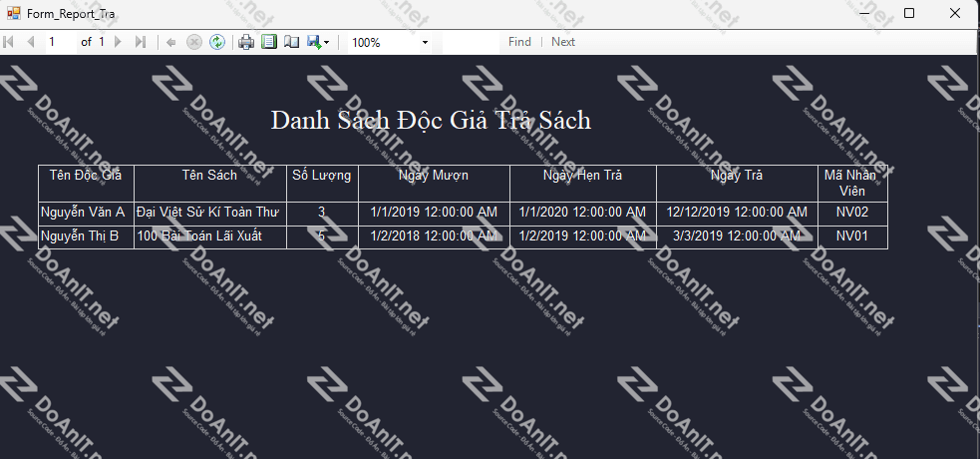The image size is (980, 459).
Task: Select the Nguyễn Văn A cell
Action: coord(87,214)
